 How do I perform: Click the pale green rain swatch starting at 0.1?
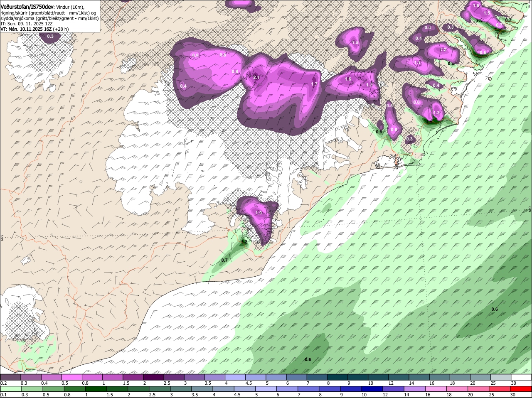pyautogui.click(x=10, y=389)
